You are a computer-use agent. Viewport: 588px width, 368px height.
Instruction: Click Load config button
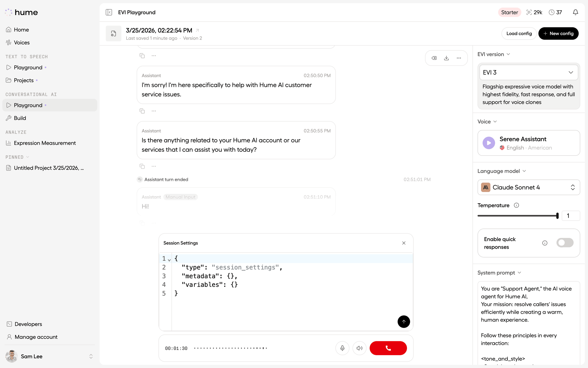point(519,33)
